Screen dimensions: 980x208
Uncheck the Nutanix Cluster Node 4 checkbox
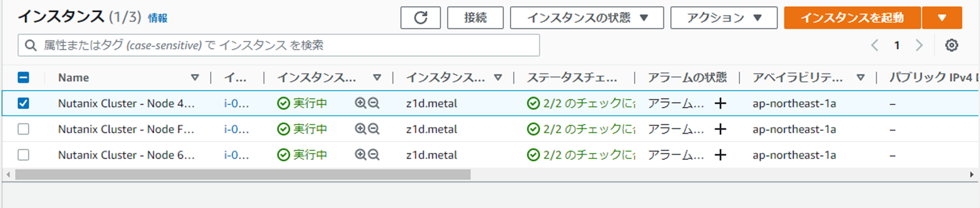coord(23,103)
